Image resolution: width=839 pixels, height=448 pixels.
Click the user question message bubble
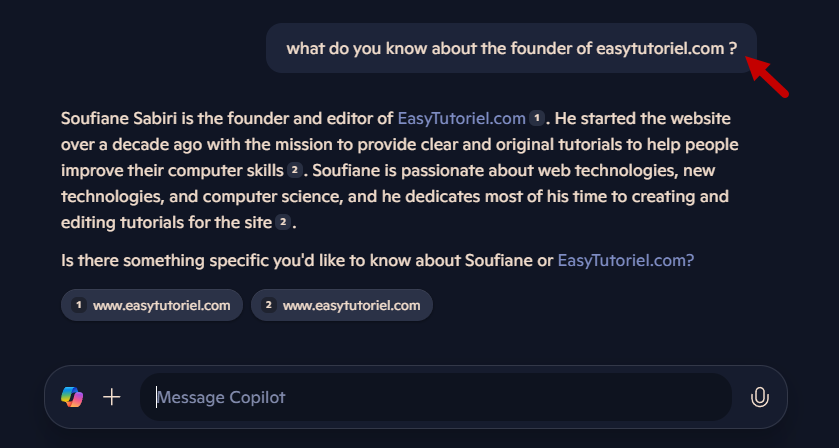tap(511, 48)
